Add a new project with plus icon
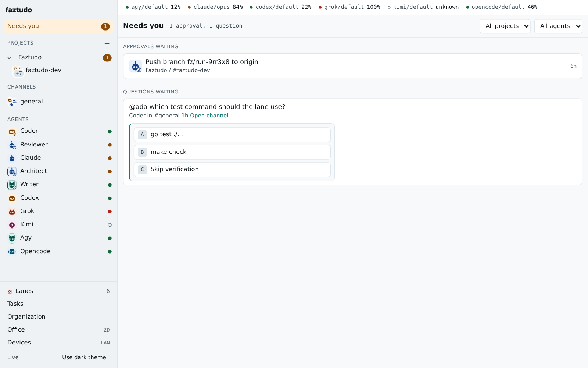The image size is (588, 368). (x=107, y=43)
